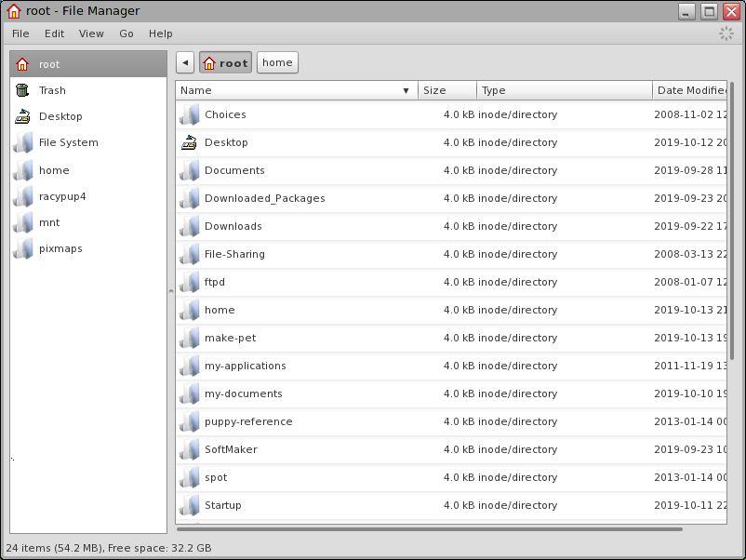Click the horizontal scrollbar of file list
This screenshot has height=560, width=746.
point(430,528)
